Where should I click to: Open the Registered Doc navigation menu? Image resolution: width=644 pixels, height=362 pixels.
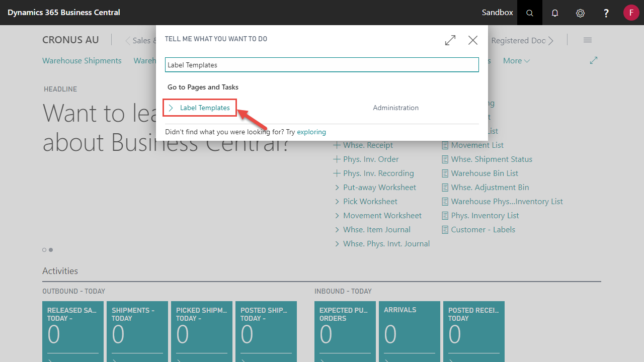pyautogui.click(x=518, y=41)
